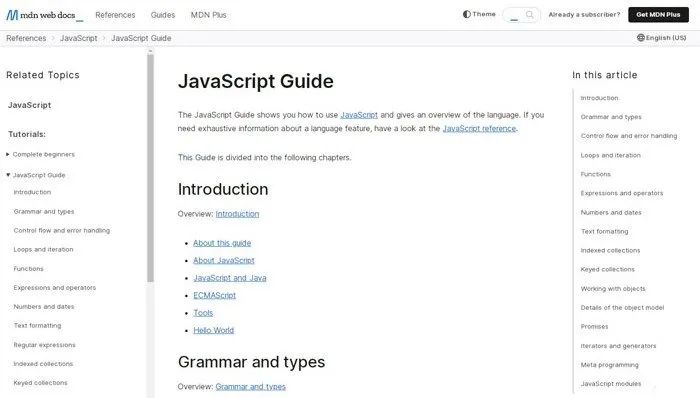Collapse the JavaScript Guide tree section
Screen dimensions: 700x398
pos(8,175)
